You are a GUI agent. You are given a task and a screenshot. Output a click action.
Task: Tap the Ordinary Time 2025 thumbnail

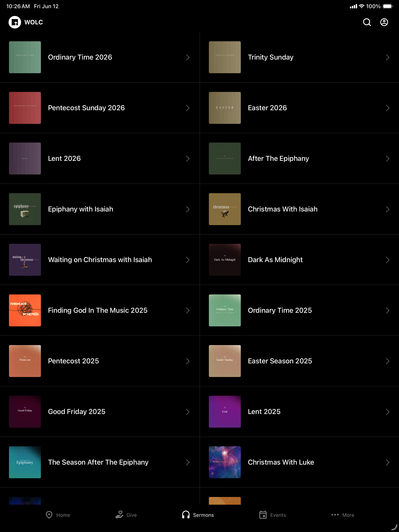tap(225, 310)
